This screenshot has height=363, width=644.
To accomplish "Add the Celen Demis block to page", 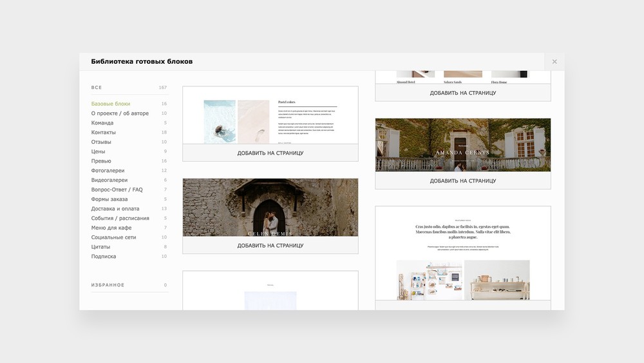I will (270, 246).
